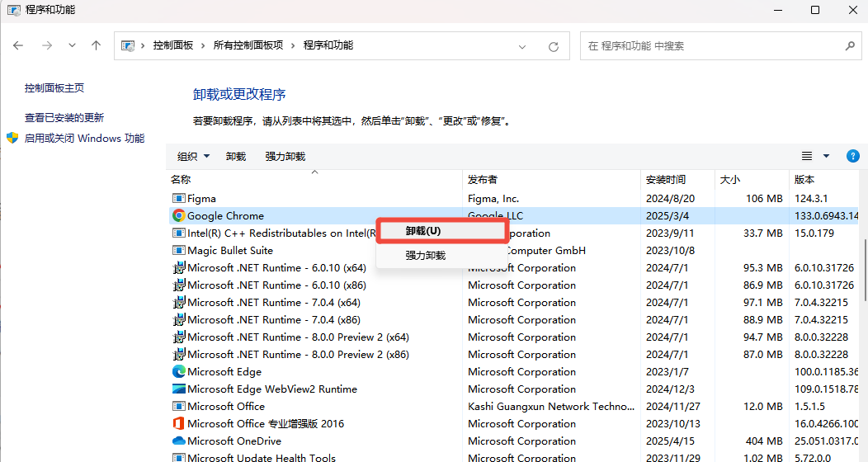The height and width of the screenshot is (462, 868).
Task: Click the 卸载 toolbar button
Action: [236, 157]
